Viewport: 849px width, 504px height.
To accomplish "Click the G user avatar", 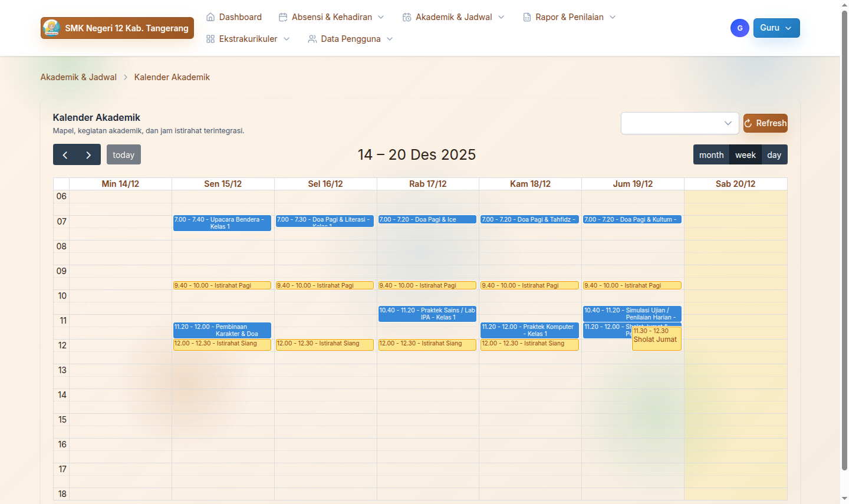I will [x=739, y=28].
